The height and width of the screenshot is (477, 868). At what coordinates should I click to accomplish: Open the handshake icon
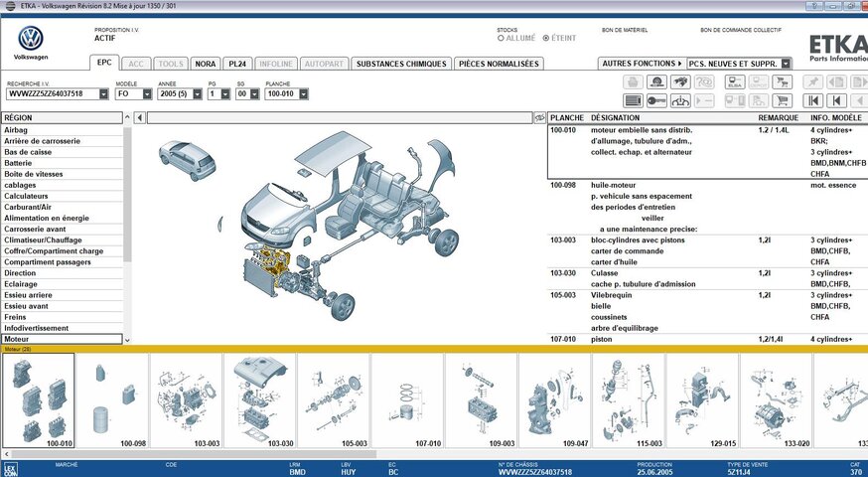681,82
